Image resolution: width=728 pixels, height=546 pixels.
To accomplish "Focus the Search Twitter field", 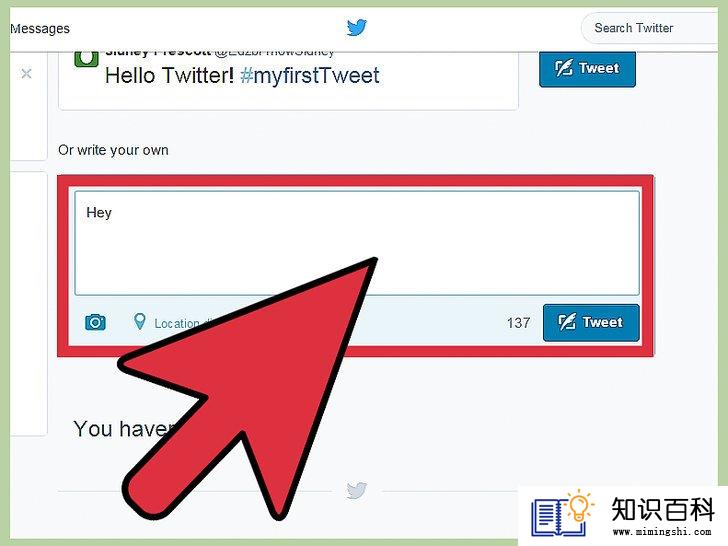I will [x=650, y=28].
